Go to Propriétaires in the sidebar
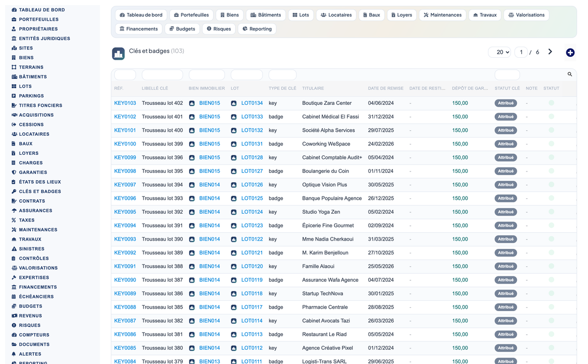Screen dimensions: 588x364 click(34, 29)
